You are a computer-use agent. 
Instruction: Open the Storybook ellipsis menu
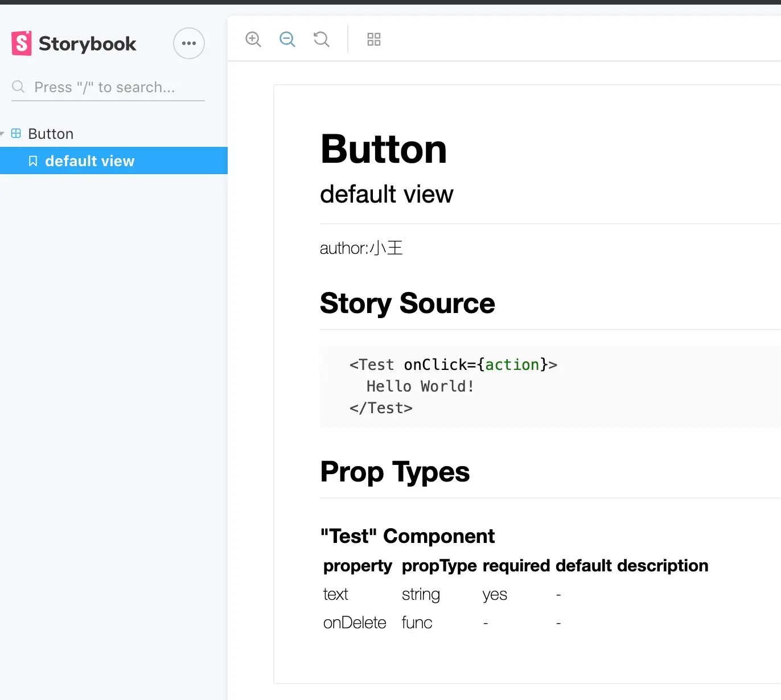pos(189,43)
